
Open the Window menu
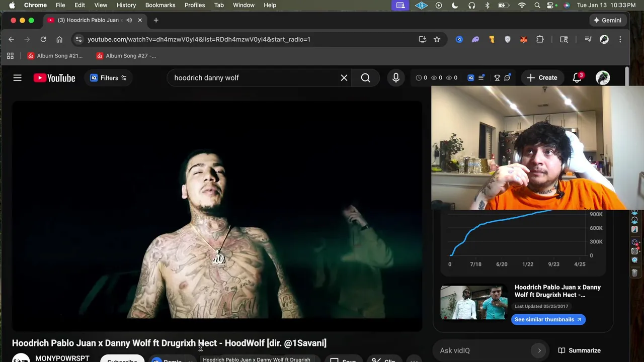coord(244,5)
